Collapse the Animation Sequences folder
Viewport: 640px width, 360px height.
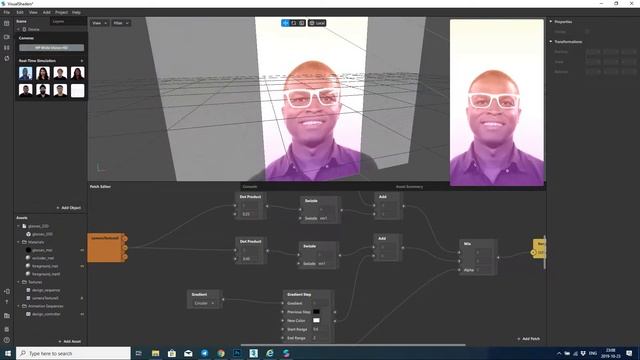18,306
